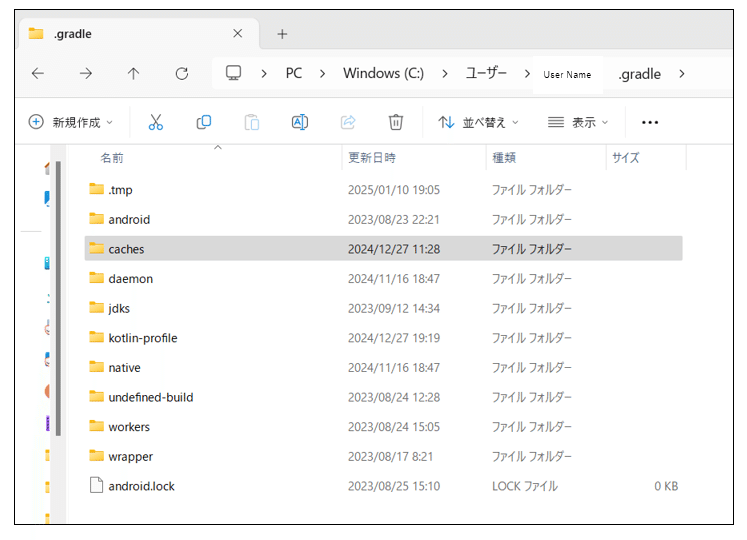The width and height of the screenshot is (747, 540).
Task: Click date 2023/08/17 8:21
Action: tap(391, 457)
